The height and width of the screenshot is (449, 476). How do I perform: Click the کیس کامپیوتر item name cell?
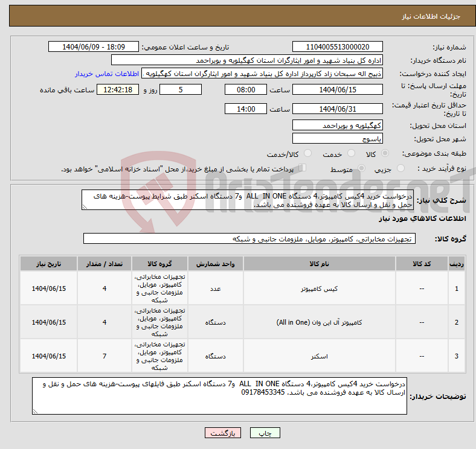(x=320, y=288)
